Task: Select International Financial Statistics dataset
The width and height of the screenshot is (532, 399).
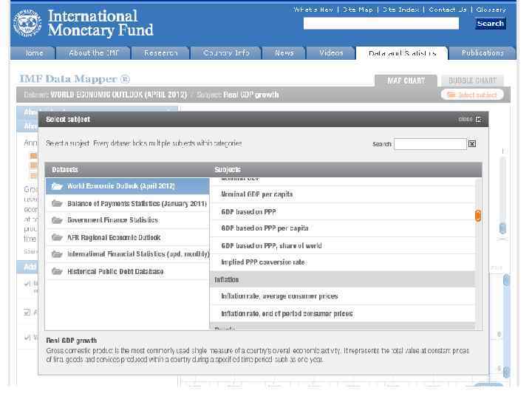Action: point(128,254)
